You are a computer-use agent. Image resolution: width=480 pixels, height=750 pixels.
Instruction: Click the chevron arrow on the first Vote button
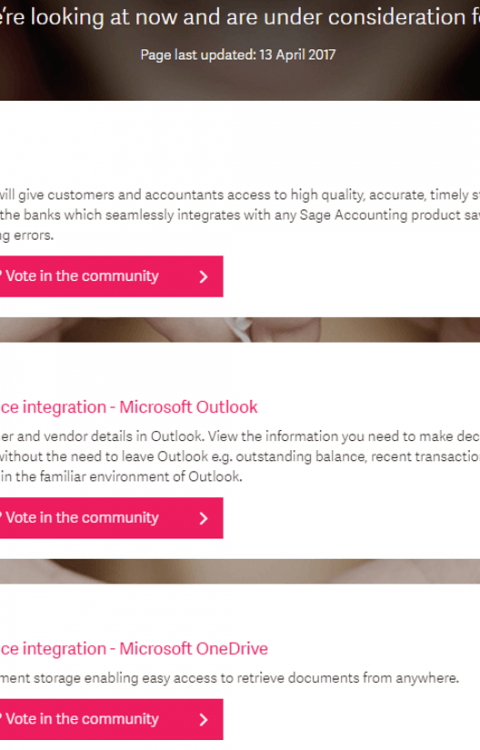(204, 276)
